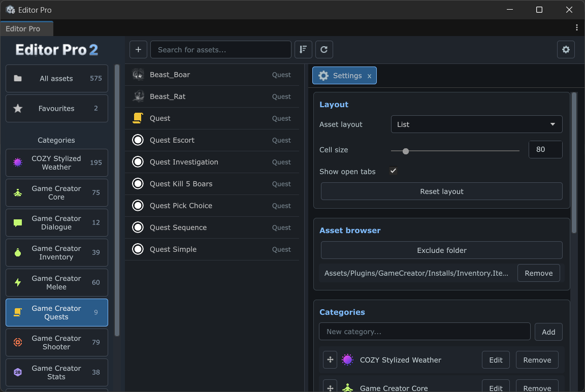Open settings with the top-right gear icon

pos(566,50)
